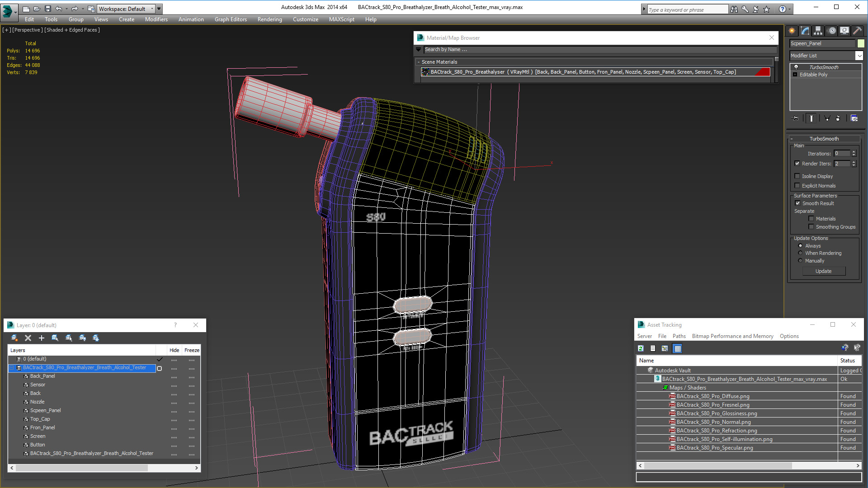Click the Set Project Folder icon
This screenshot has width=868, height=488.
click(x=91, y=9)
